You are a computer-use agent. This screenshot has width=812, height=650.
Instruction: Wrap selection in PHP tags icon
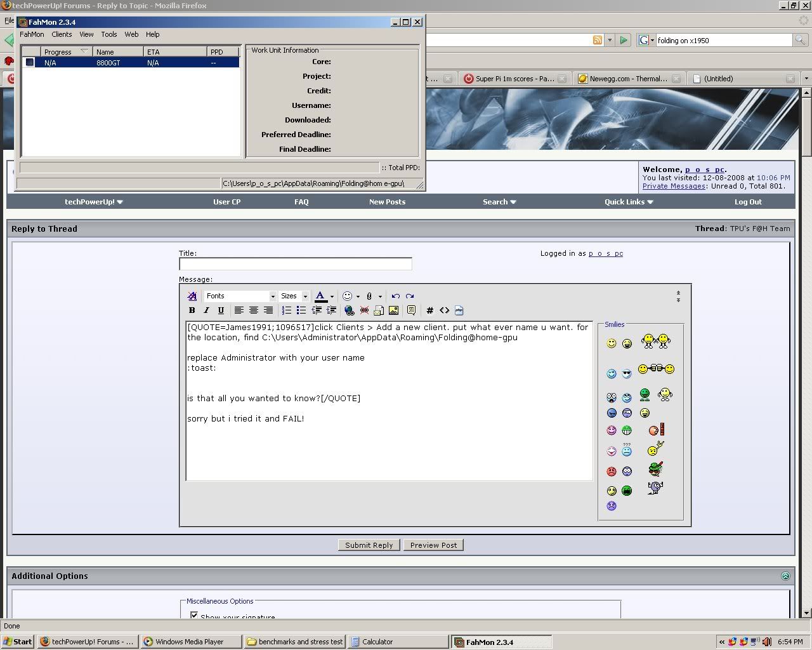459,310
